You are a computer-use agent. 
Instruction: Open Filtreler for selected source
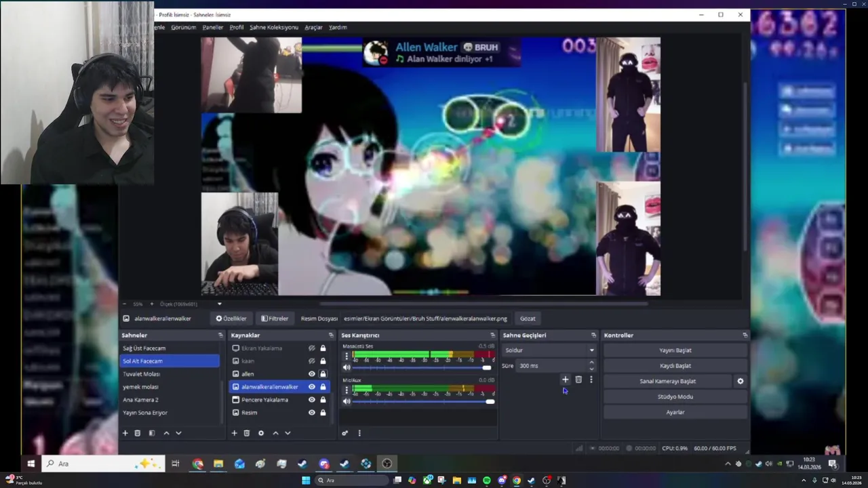[x=275, y=319]
